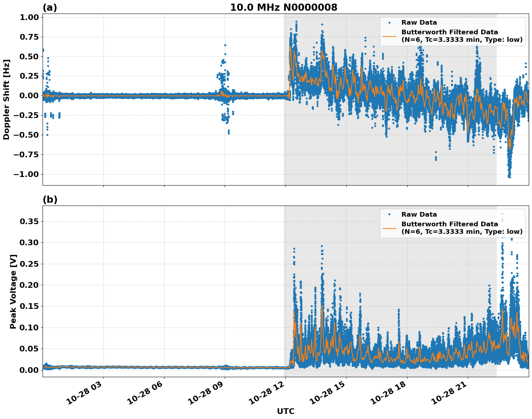Click the "1.00" tick on the Doppler Shift axis
532x419 pixels.
(x=29, y=18)
